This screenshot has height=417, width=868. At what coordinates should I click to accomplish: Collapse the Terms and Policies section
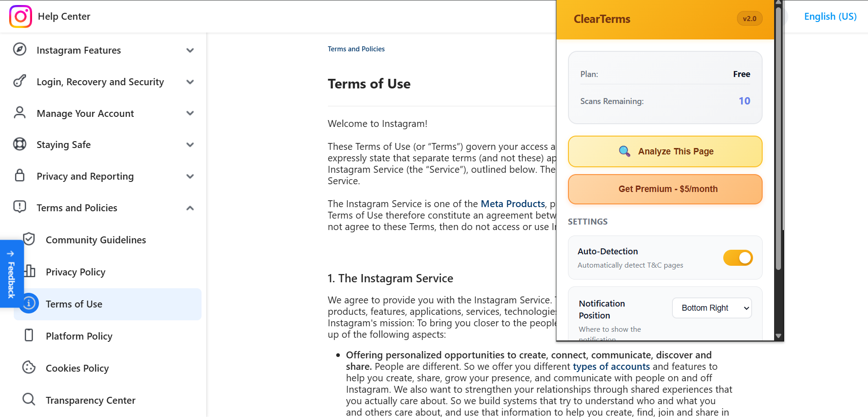[190, 208]
